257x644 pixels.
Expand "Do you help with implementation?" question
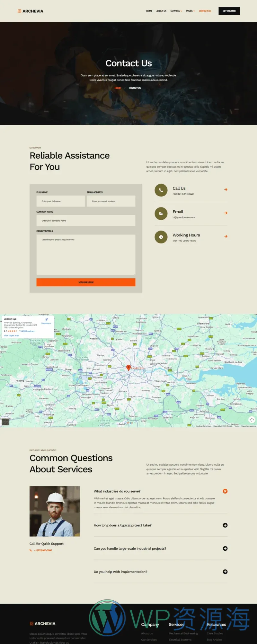click(225, 572)
